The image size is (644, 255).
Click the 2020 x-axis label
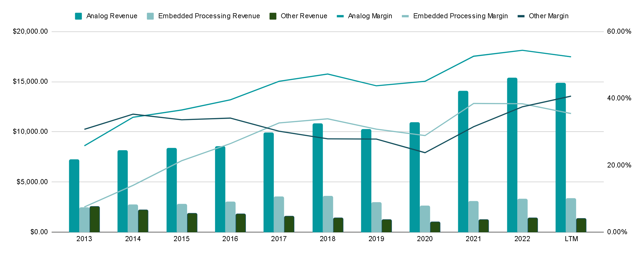(x=425, y=239)
